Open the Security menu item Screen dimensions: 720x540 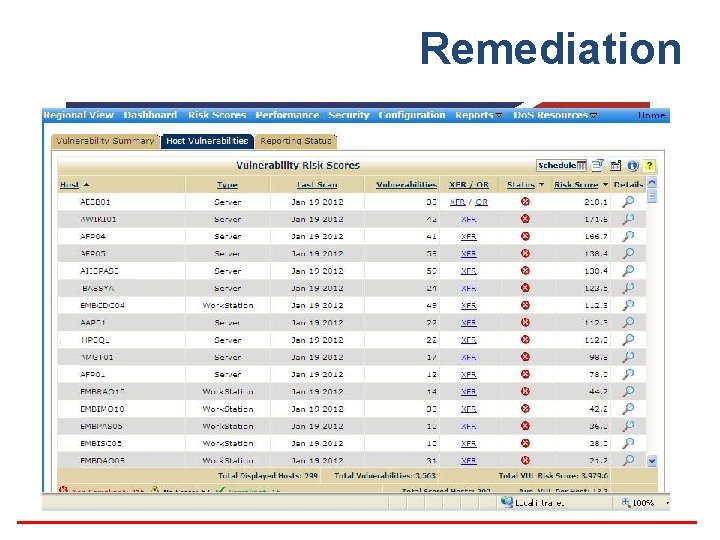[x=349, y=115]
